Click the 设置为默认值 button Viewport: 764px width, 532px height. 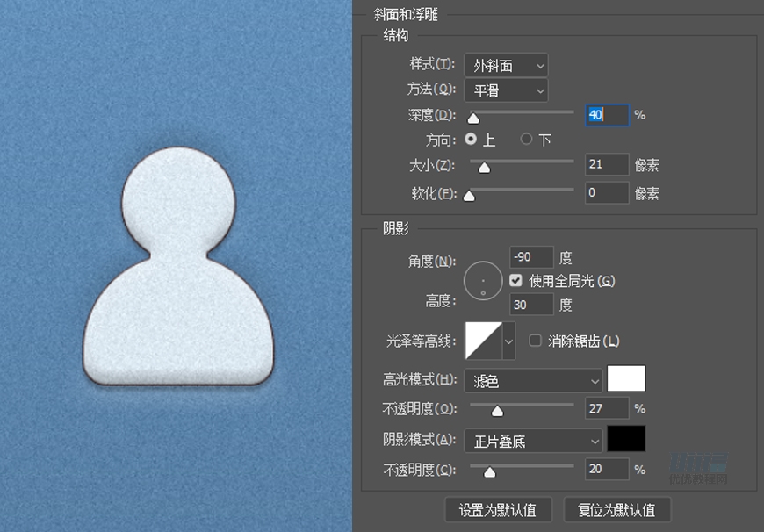coord(498,509)
